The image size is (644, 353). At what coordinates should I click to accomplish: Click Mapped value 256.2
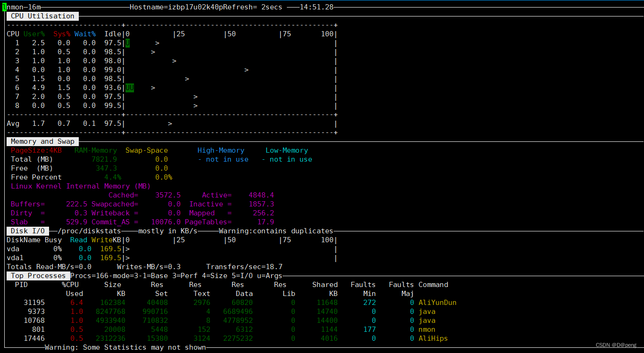(x=263, y=213)
